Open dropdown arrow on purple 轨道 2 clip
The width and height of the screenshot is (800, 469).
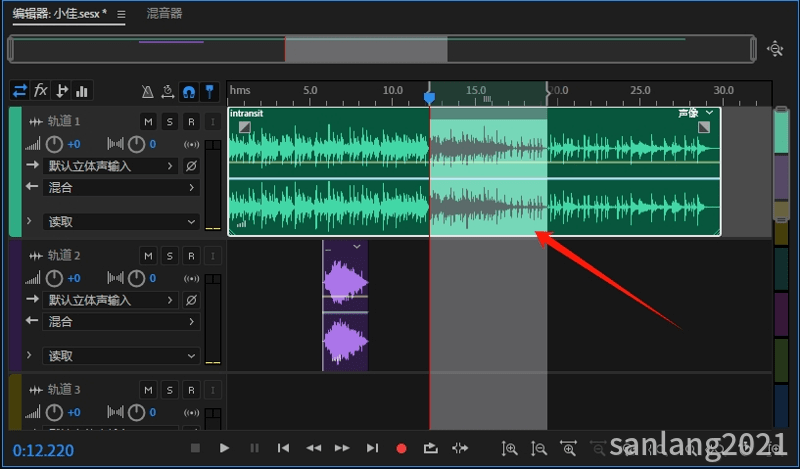[357, 247]
